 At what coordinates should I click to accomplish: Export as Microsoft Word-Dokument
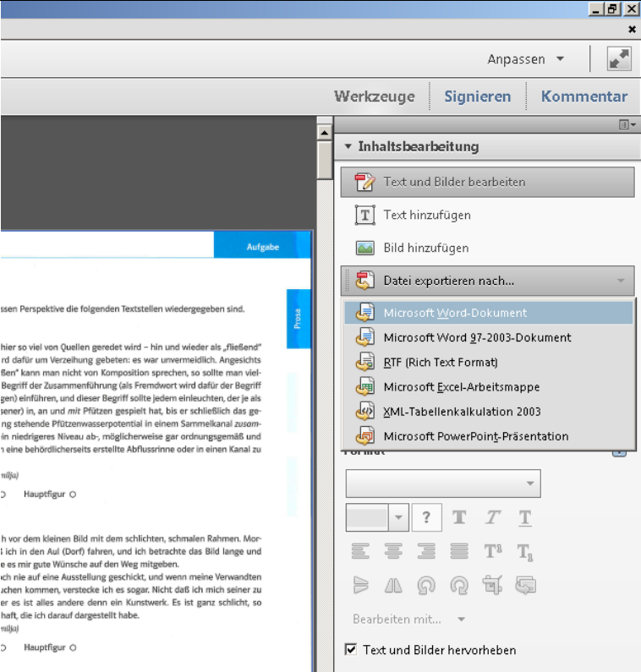[x=455, y=313]
